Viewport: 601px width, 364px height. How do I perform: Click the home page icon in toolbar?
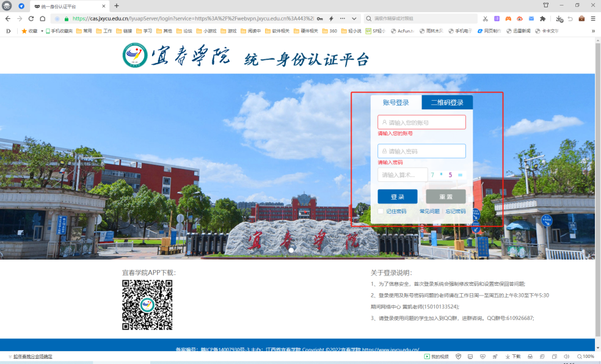tap(42, 19)
